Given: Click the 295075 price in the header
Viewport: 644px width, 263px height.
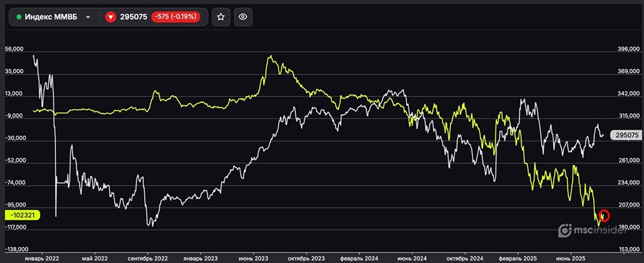Looking at the screenshot, I should 133,17.
